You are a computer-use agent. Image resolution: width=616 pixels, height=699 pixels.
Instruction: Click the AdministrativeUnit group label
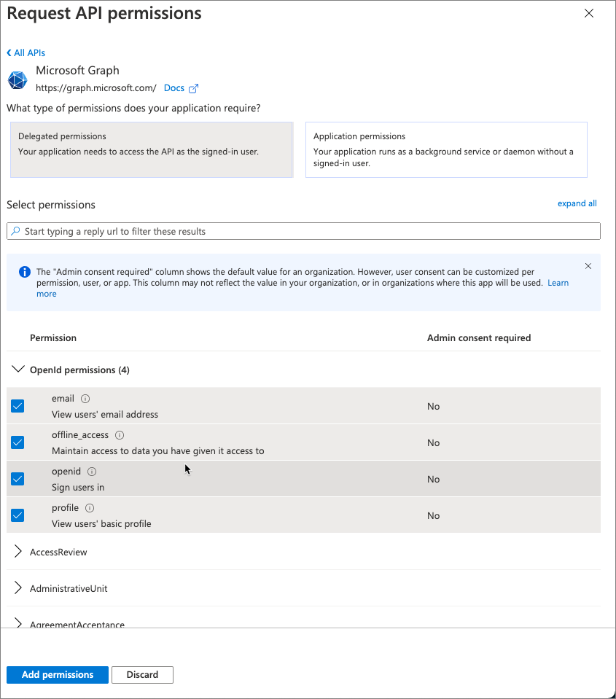click(x=69, y=588)
